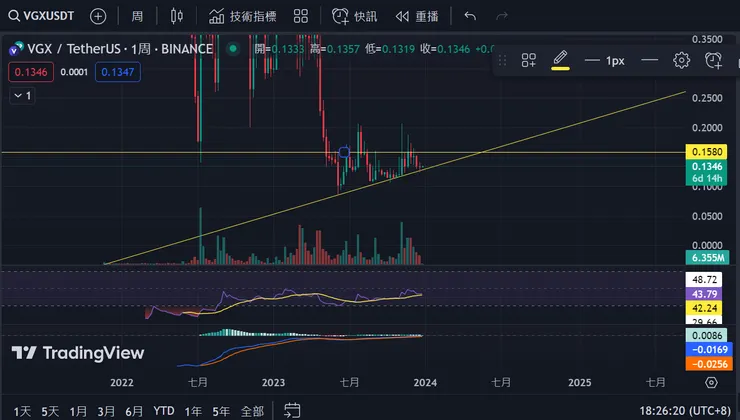Screen dimensions: 740x420
Task: Set range to 1 day
Action: [22, 411]
